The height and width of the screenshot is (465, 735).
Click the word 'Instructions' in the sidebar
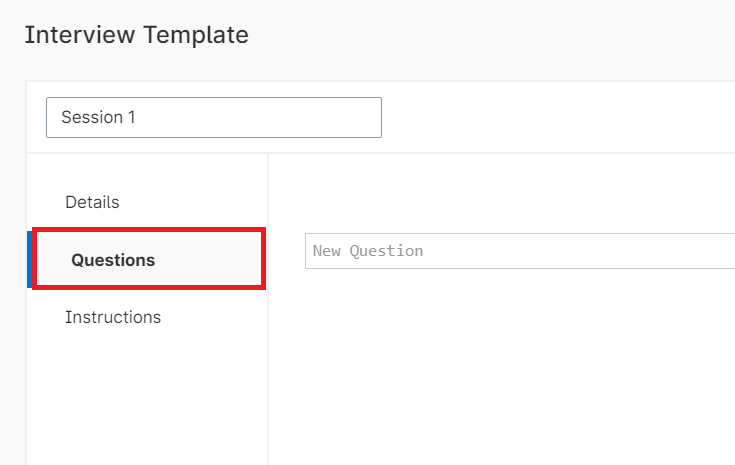113,317
